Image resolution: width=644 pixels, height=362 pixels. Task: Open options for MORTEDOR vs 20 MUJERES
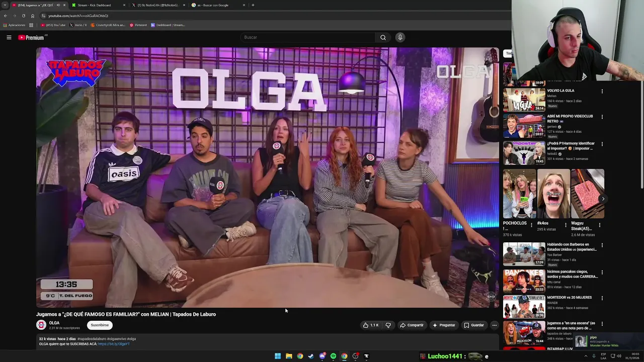602,298
